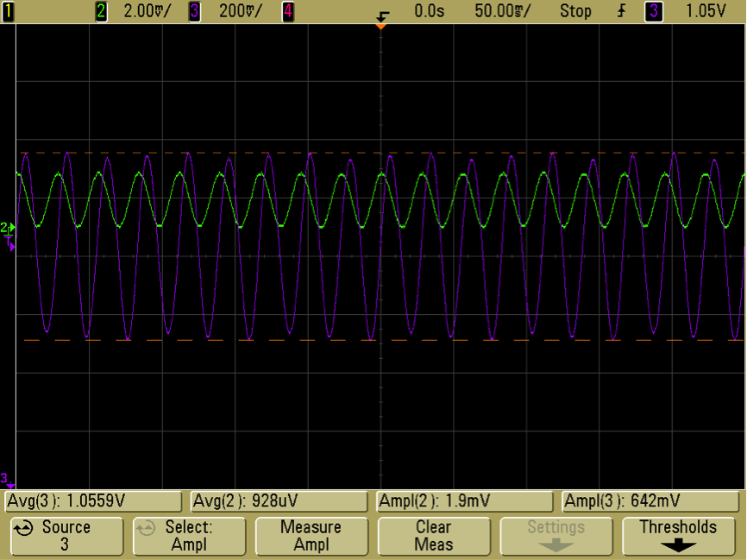Click the 50.00 ms timebase value
This screenshot has height=560, width=747.
click(x=502, y=11)
